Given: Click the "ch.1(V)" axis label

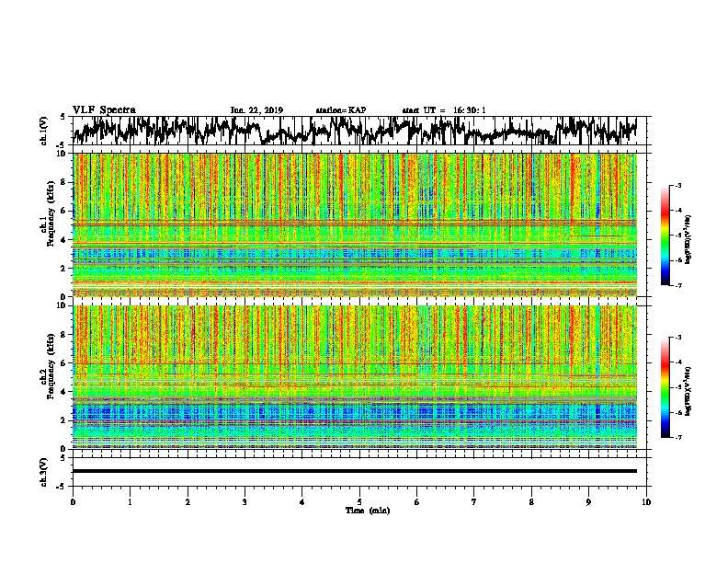Looking at the screenshot, I should coord(44,131).
